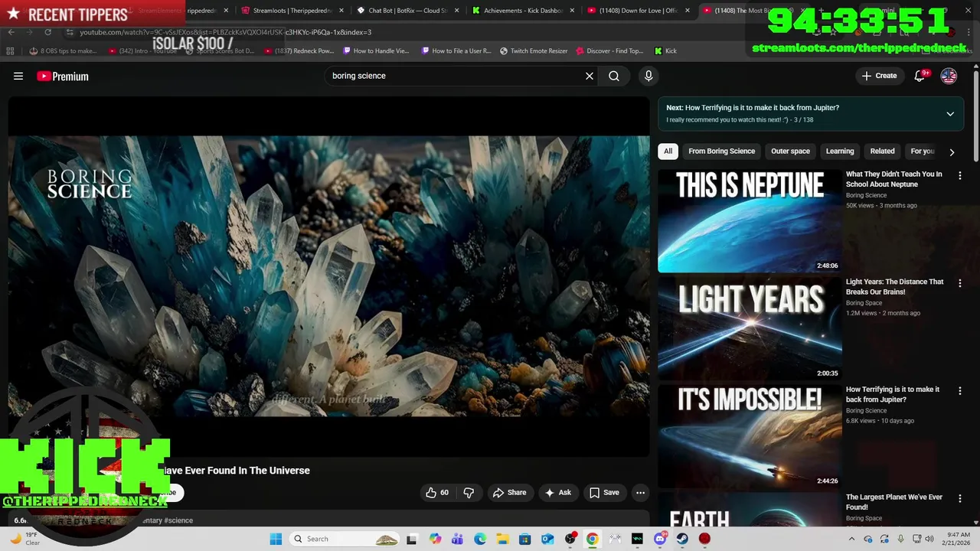
Task: Open options for Light Years video
Action: point(959,283)
